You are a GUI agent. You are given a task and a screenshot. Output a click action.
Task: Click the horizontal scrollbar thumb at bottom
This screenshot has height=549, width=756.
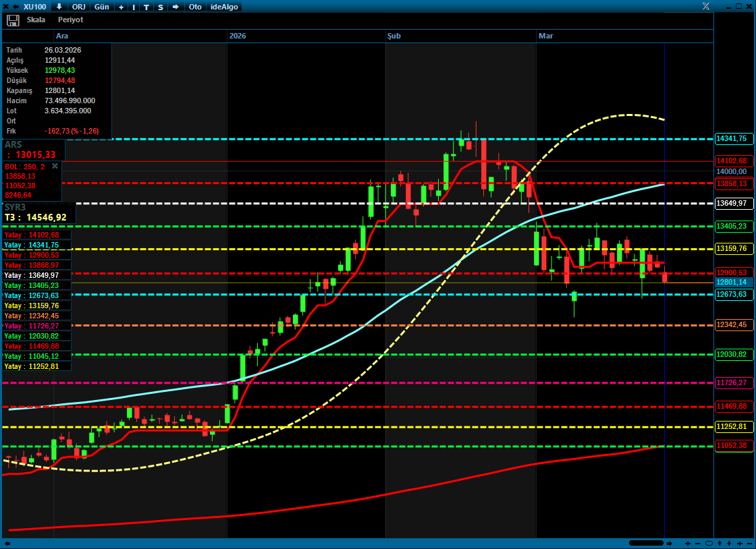click(x=646, y=543)
